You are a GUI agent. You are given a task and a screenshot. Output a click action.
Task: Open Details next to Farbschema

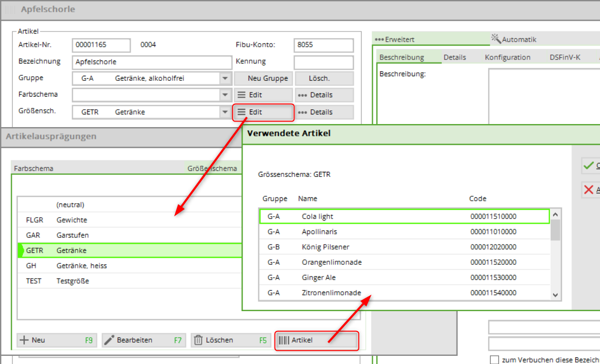(324, 95)
